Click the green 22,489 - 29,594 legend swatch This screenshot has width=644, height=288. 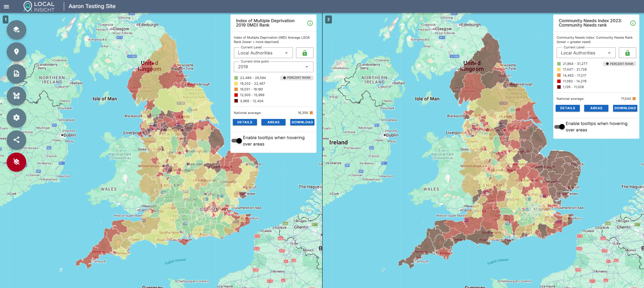coord(236,78)
